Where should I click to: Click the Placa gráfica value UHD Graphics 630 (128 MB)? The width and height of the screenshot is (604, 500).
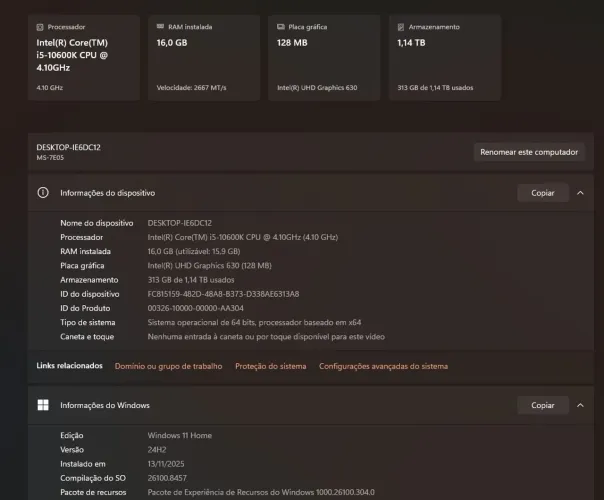pos(210,266)
